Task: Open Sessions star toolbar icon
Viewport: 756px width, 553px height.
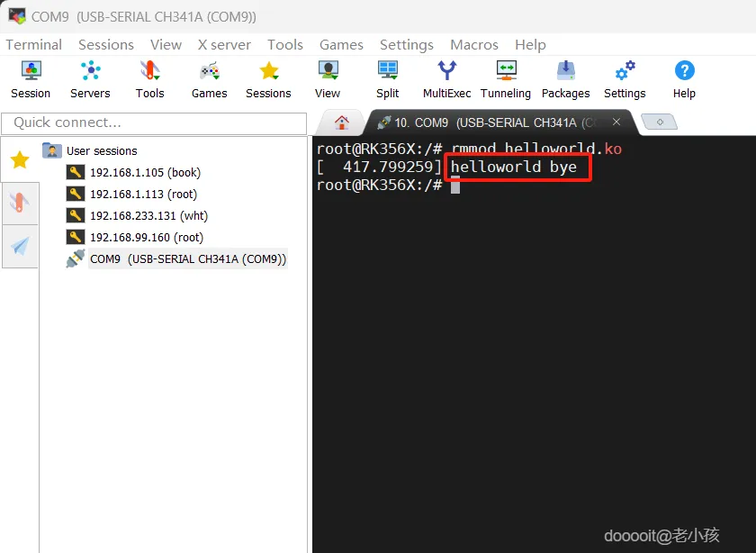Action: 268,79
